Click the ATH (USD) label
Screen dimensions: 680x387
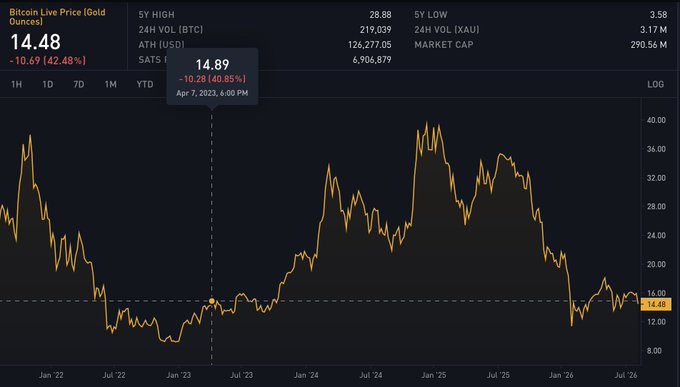point(161,45)
